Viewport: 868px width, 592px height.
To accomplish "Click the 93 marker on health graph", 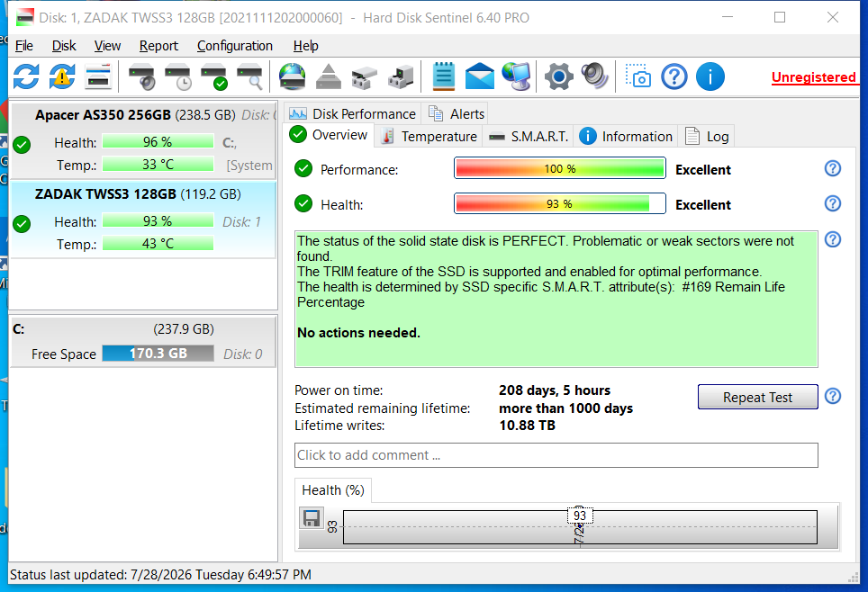I will (x=580, y=516).
